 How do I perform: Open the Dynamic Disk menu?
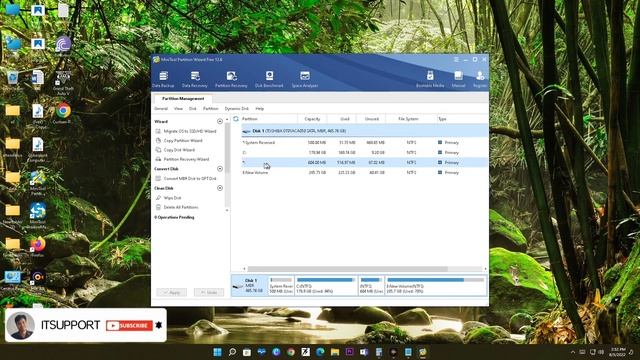237,109
